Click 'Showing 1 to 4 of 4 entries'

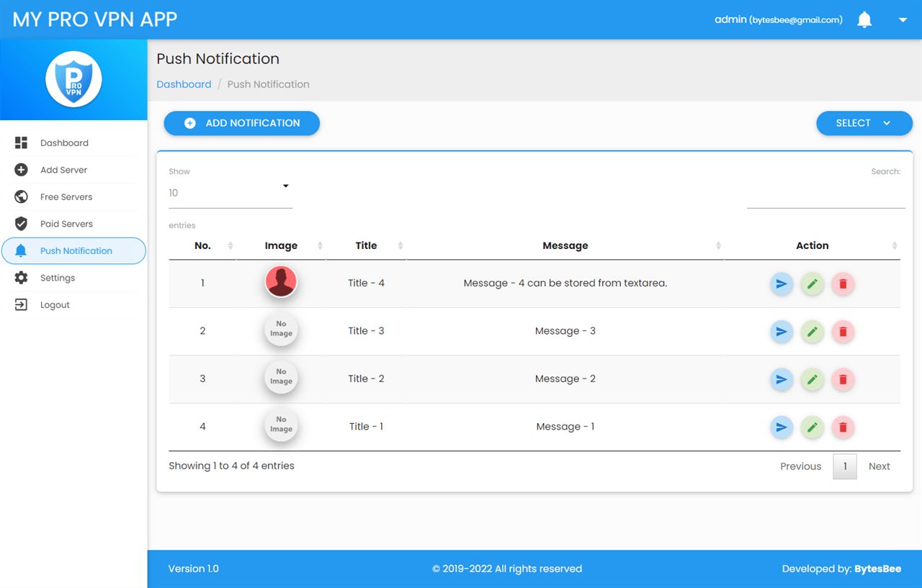tap(231, 466)
